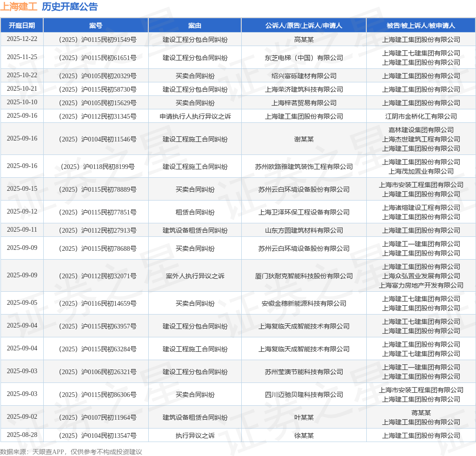Click defendant 上海富力房地产开发有限公司
Screen dimensions: 476x456
[421, 285]
